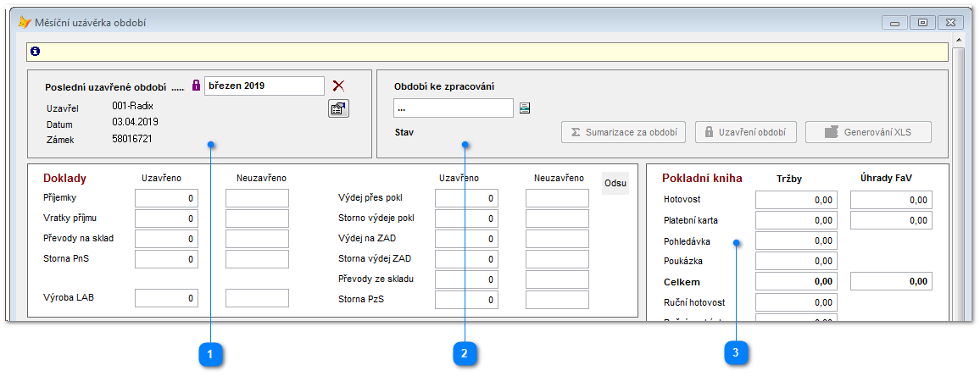Click callout marker number 1
Image resolution: width=980 pixels, height=376 pixels.
pyautogui.click(x=210, y=352)
